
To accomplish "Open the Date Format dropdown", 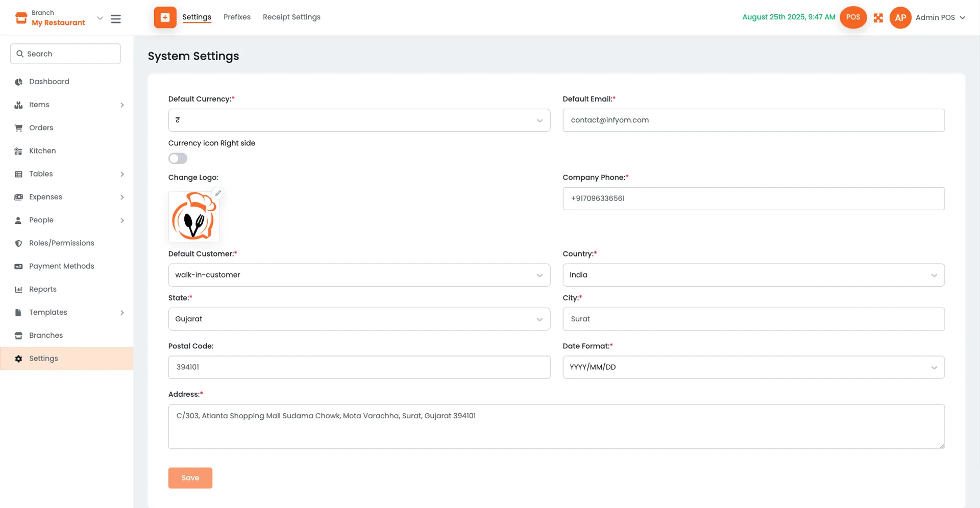I will point(753,367).
